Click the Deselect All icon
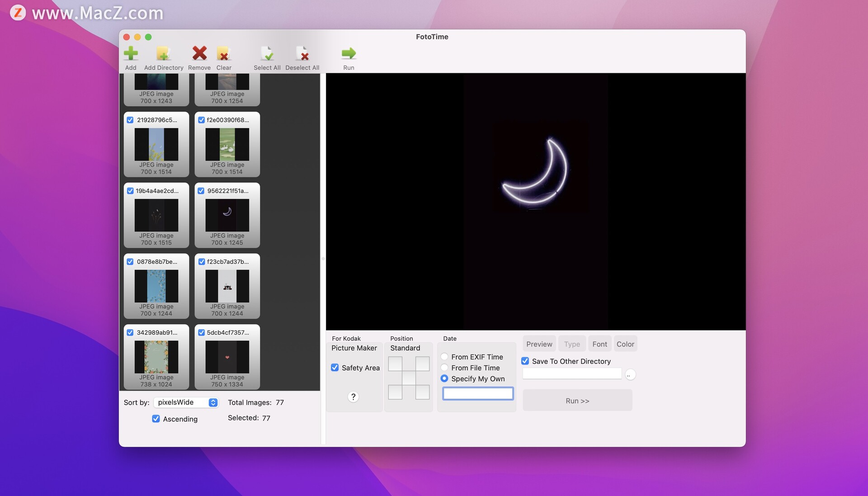Screen dimensions: 868x496 click(302, 54)
